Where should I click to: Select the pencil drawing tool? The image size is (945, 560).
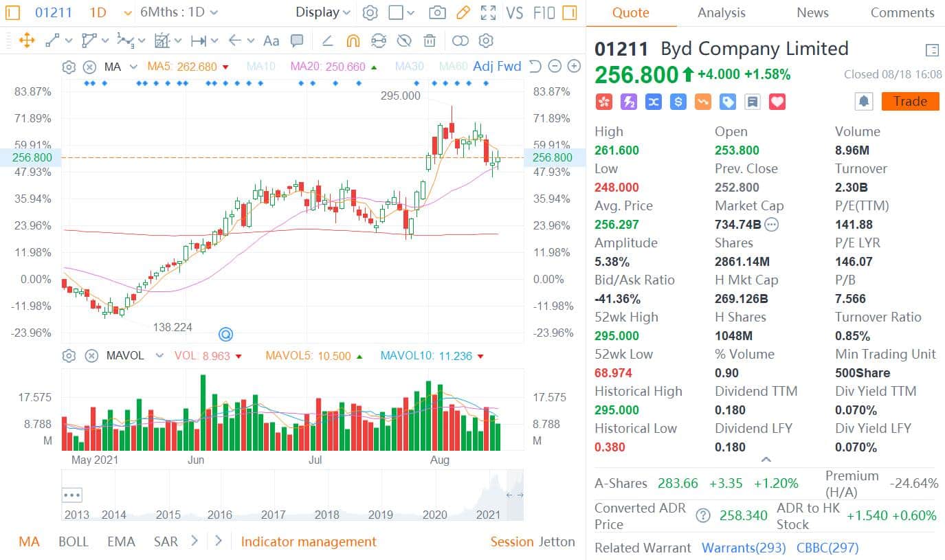pyautogui.click(x=462, y=12)
